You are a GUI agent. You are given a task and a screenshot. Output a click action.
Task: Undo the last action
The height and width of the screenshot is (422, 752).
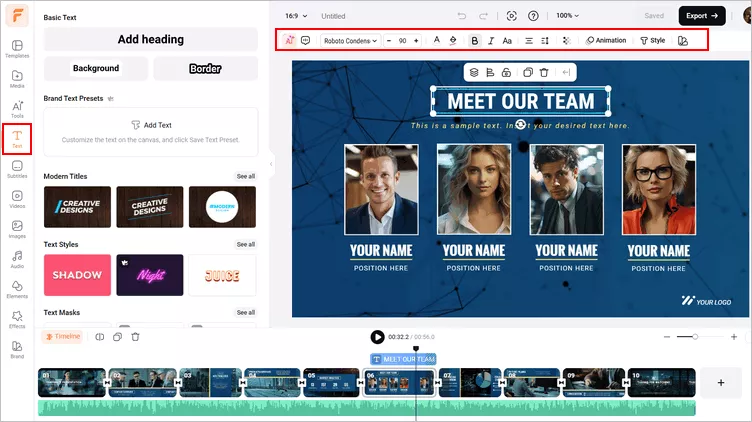[x=462, y=16]
